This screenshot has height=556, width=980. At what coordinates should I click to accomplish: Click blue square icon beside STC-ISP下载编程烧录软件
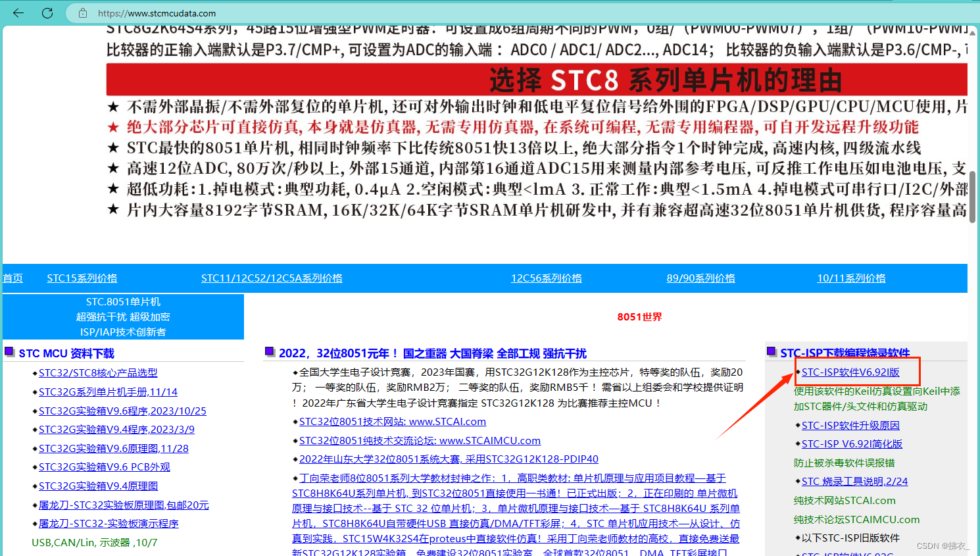coord(770,352)
